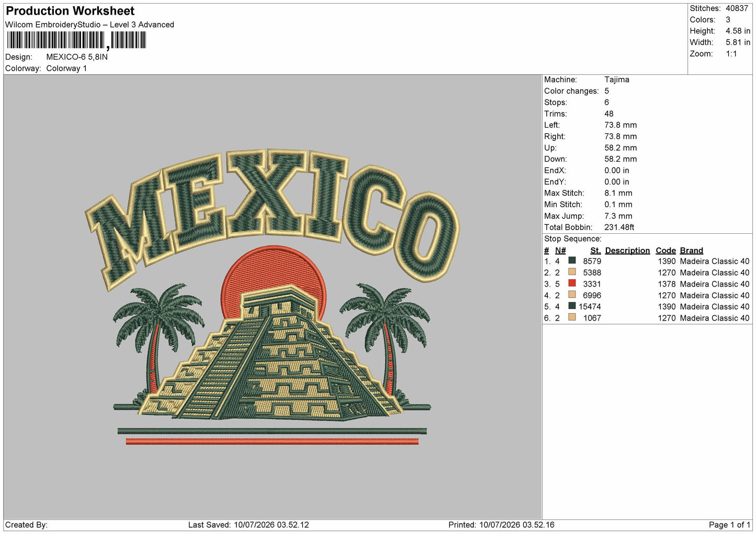
Task: Click stitch count 5388 in row 2
Action: point(592,273)
